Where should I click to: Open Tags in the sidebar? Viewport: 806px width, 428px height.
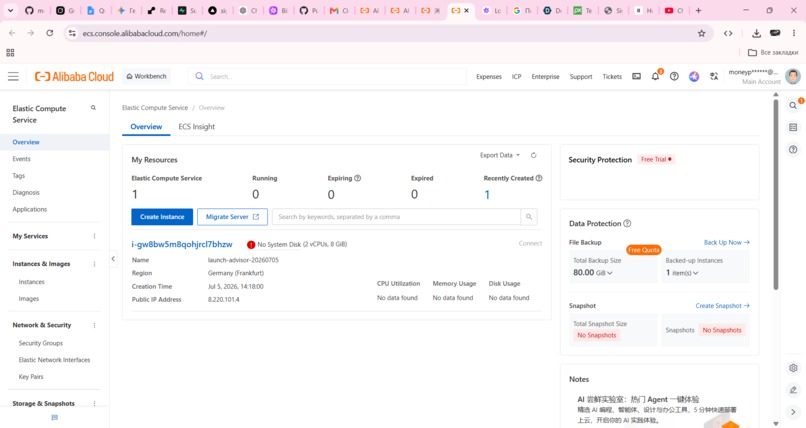pos(19,176)
